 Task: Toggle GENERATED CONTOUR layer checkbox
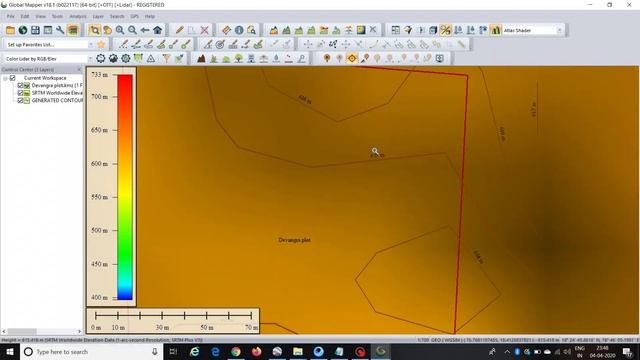coord(20,100)
